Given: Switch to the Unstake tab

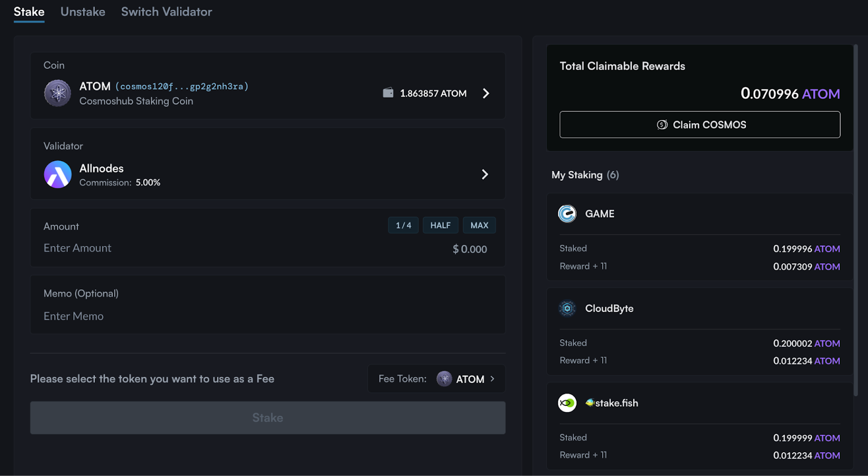Looking at the screenshot, I should tap(83, 11).
